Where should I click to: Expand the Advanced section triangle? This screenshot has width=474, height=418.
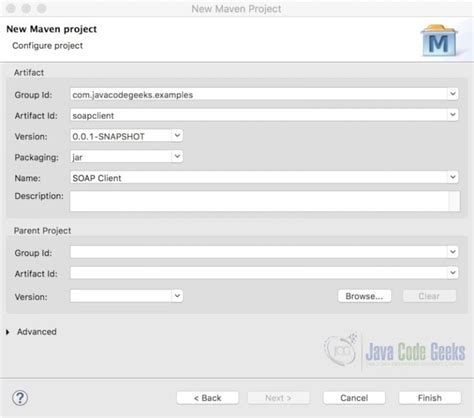point(7,332)
